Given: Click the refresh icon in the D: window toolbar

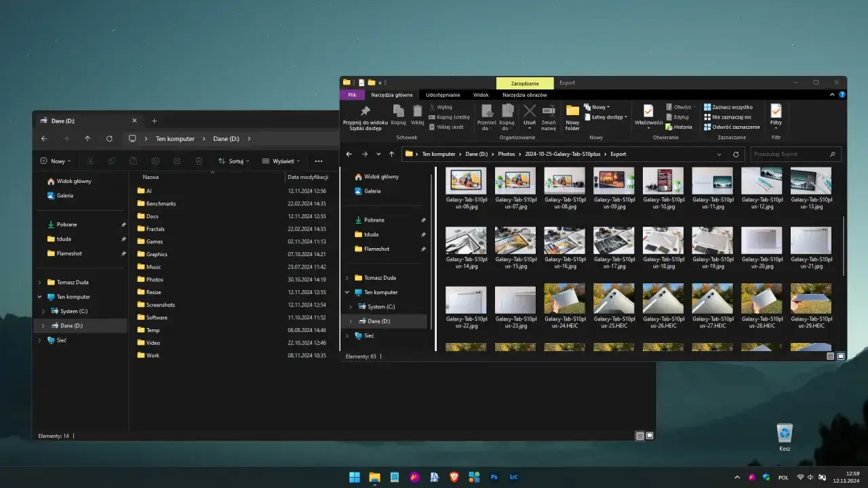Looking at the screenshot, I should coord(109,139).
